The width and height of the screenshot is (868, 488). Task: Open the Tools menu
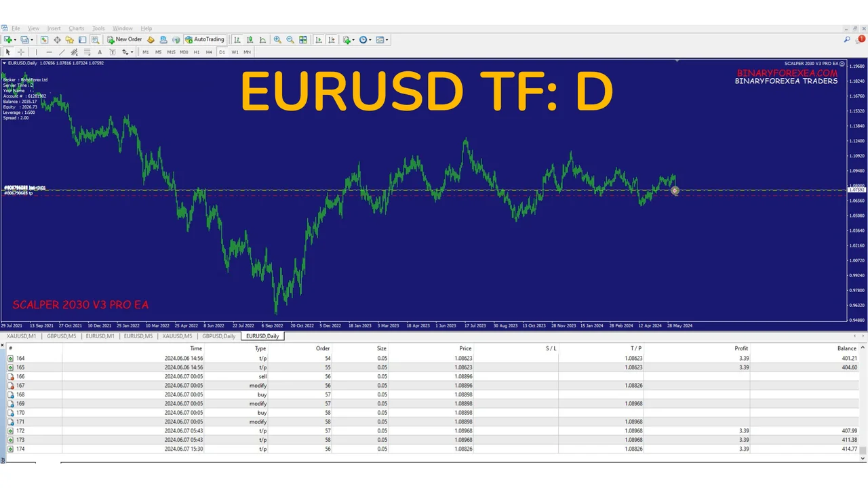tap(98, 28)
